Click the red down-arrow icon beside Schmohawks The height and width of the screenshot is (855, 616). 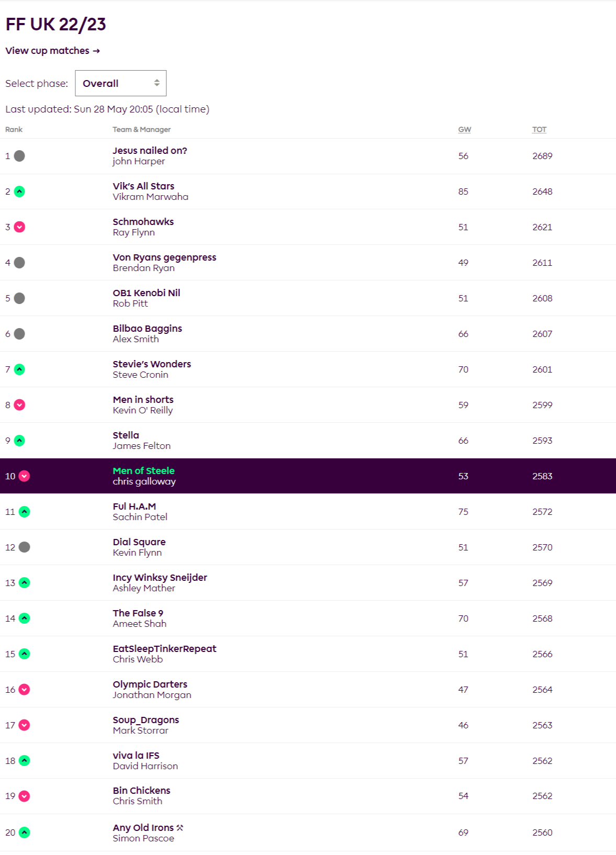19,227
